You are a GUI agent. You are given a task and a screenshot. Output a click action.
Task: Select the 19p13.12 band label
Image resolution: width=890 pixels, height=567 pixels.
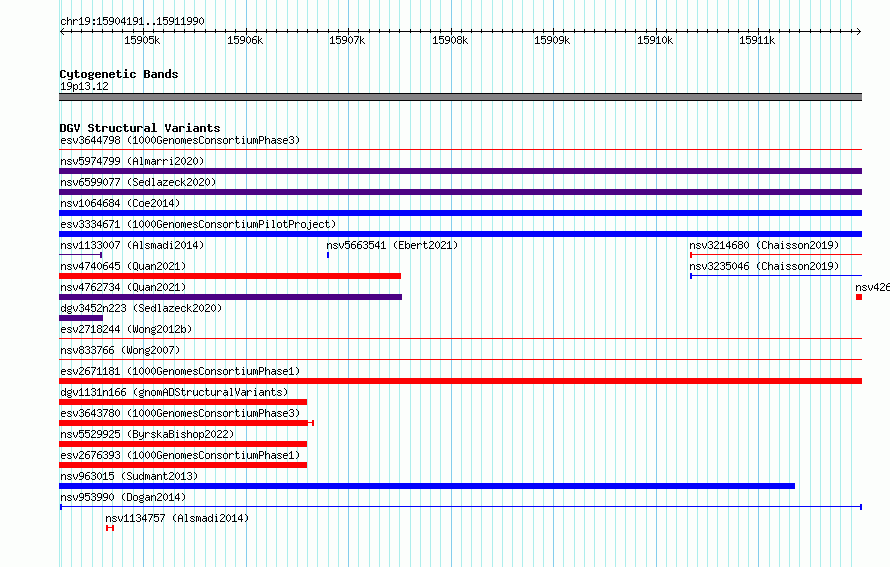84,86
